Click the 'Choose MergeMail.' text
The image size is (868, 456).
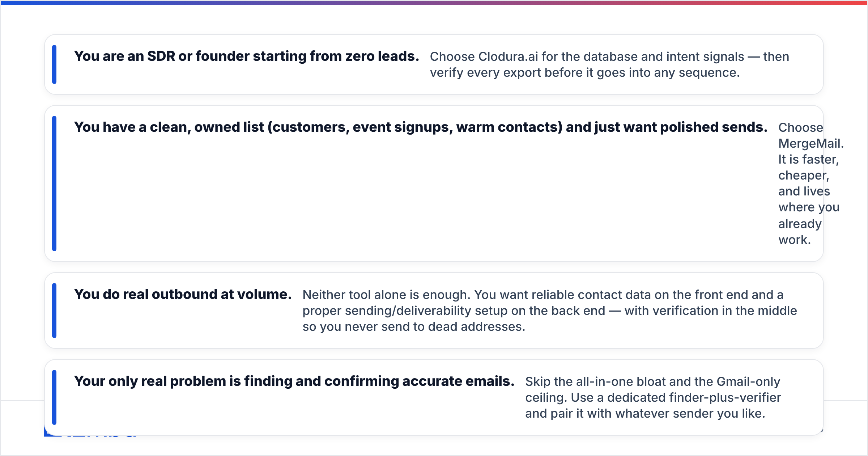(x=811, y=135)
